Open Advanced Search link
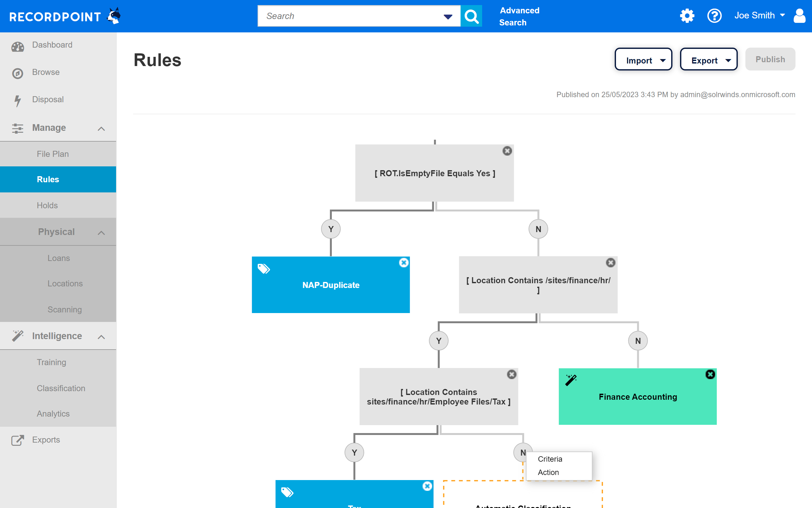 coord(519,17)
